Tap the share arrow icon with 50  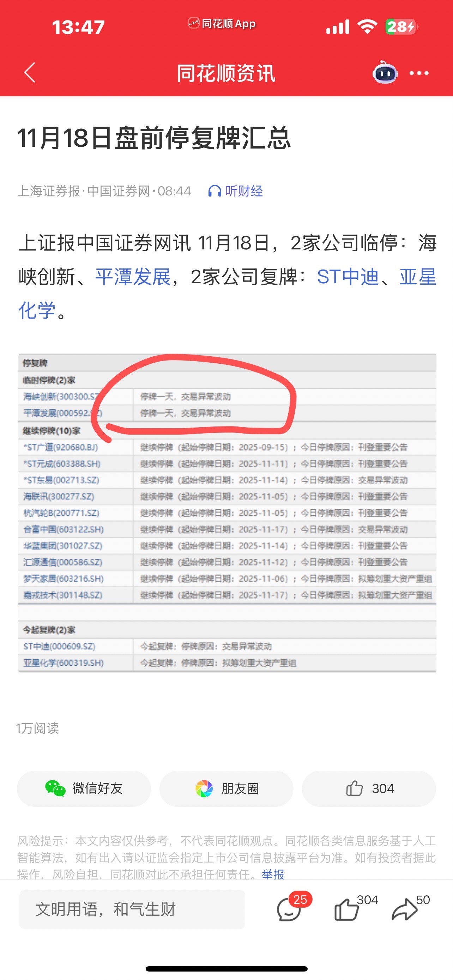coord(410,908)
